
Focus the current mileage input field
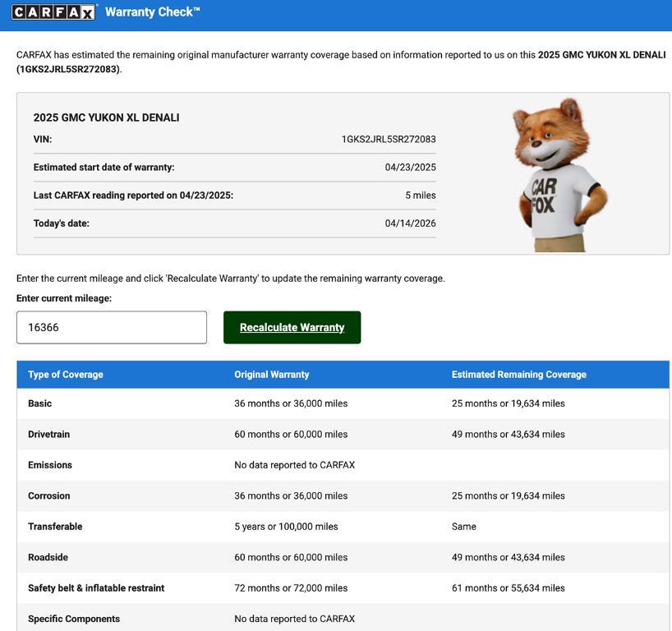coord(112,328)
